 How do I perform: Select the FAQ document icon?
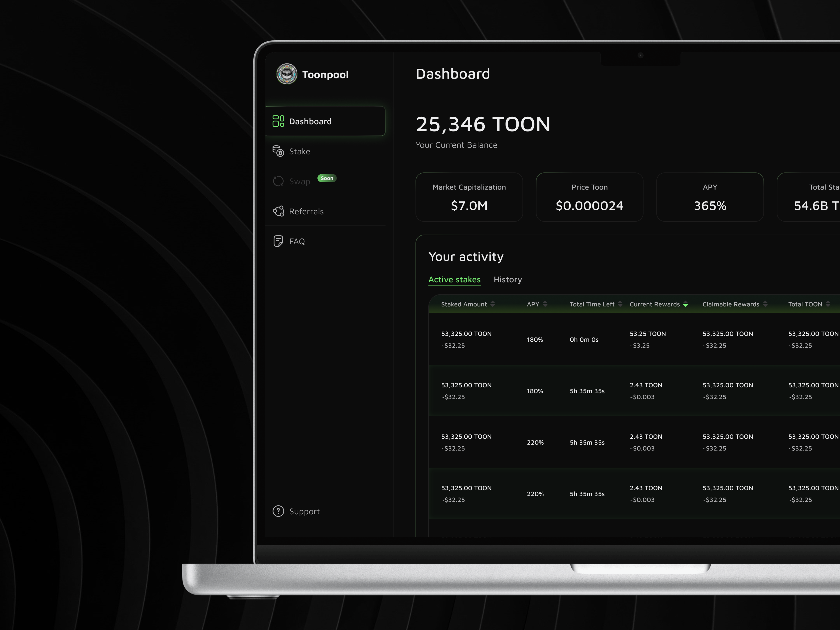pos(278,241)
